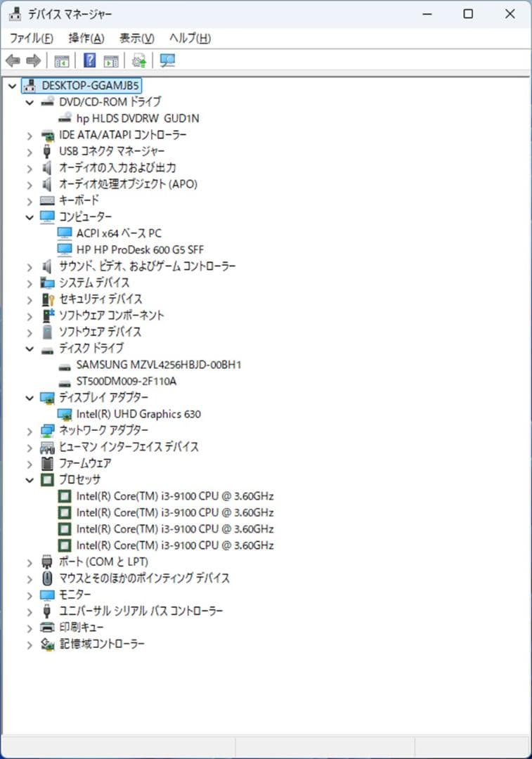Open the ファイル(F) menu
Image resolution: width=532 pixels, height=759 pixels.
[x=32, y=38]
